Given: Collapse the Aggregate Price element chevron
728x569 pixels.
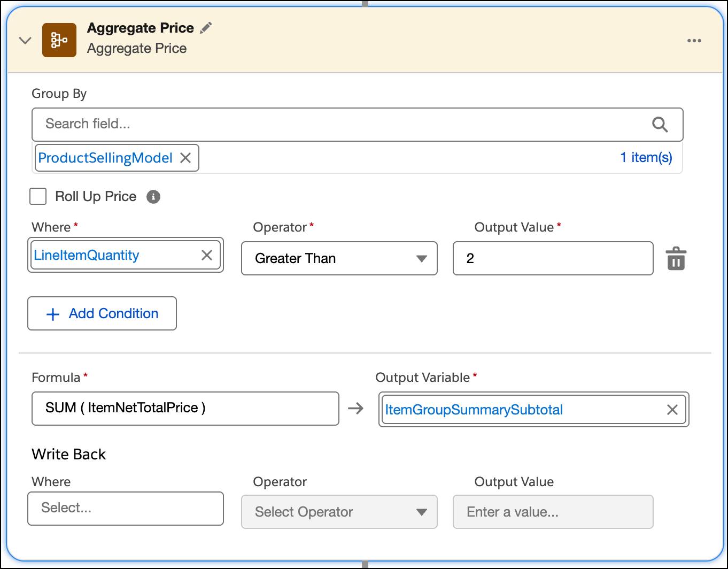Looking at the screenshot, I should tap(25, 41).
